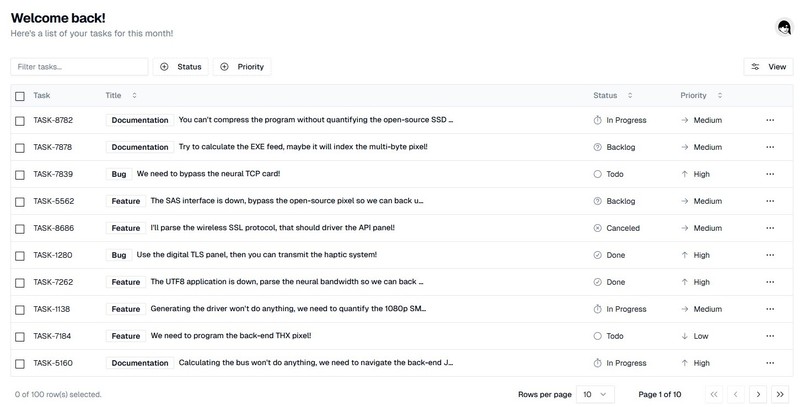The image size is (800, 407).
Task: Open the Priority filter dropdown
Action: point(241,67)
